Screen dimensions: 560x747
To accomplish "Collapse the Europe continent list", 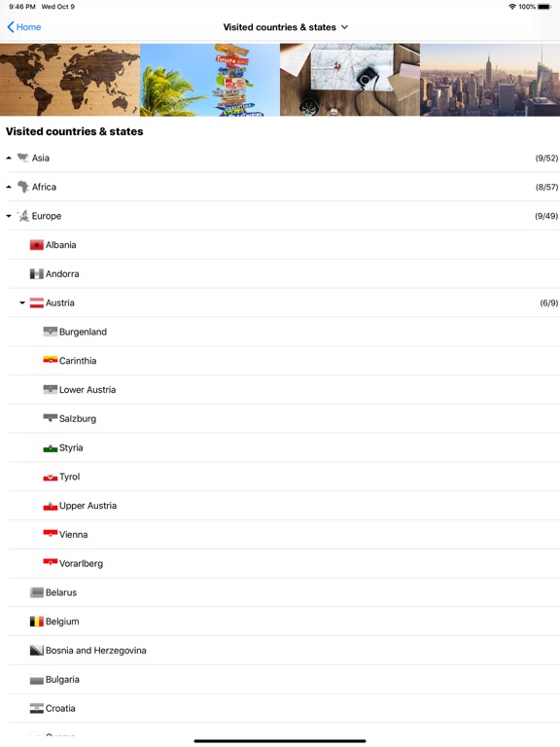I will 9,216.
